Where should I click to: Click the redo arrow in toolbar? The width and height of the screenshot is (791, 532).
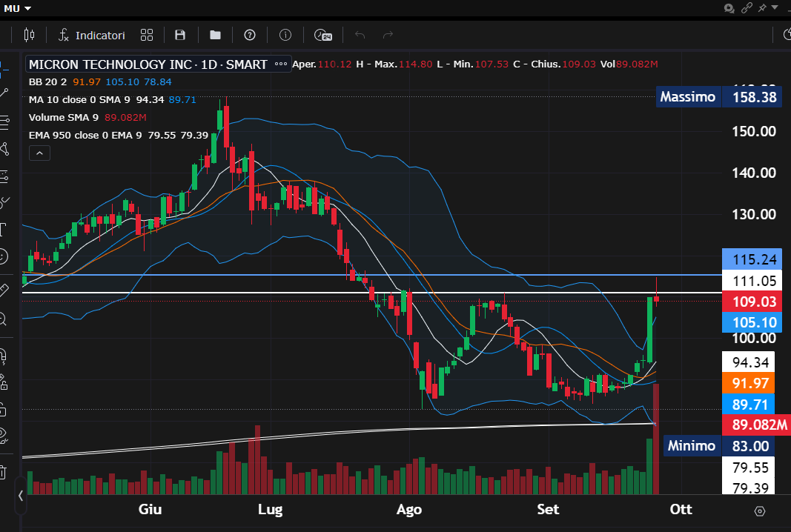[388, 35]
